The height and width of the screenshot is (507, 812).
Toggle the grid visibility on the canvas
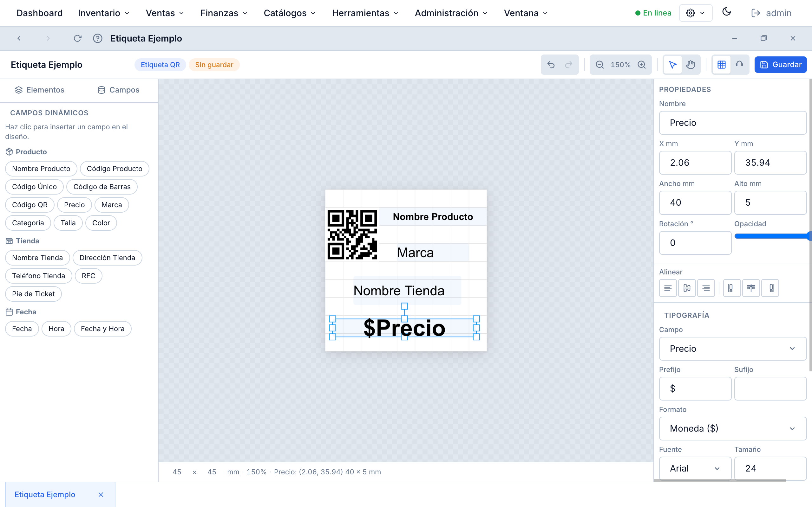[x=722, y=64]
